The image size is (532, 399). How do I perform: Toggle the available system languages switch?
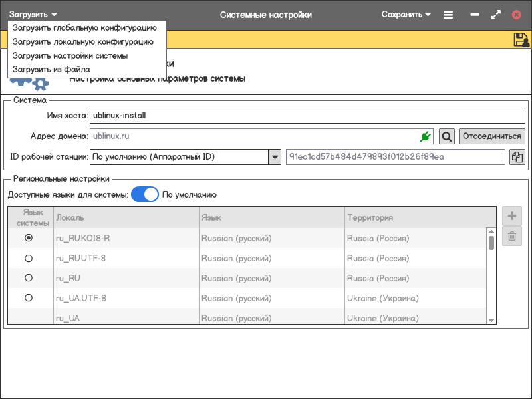(x=144, y=195)
